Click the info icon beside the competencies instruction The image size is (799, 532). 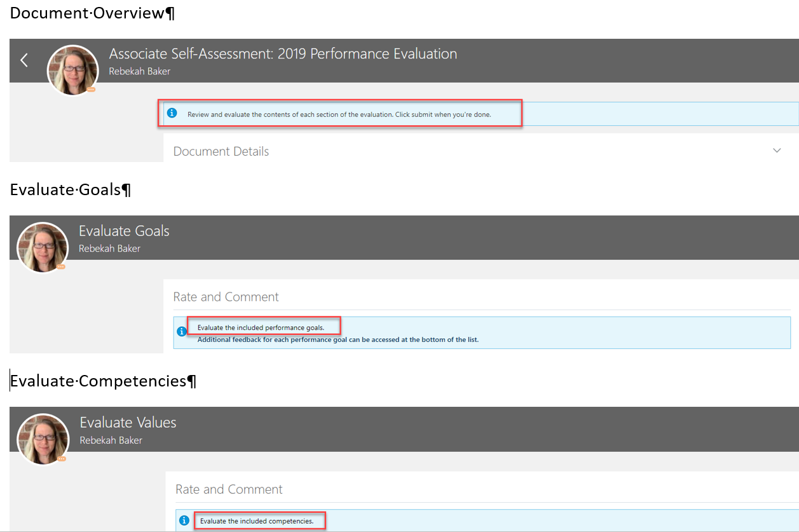tap(184, 520)
